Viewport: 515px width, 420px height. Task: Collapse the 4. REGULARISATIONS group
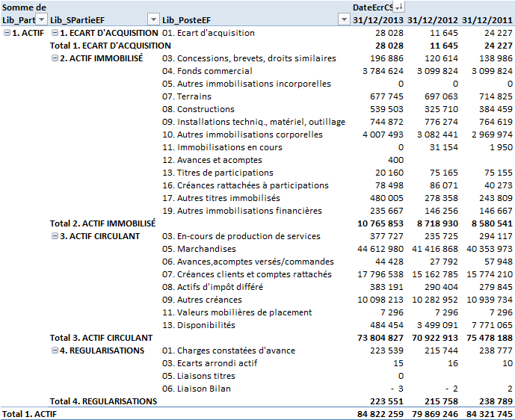pos(55,350)
